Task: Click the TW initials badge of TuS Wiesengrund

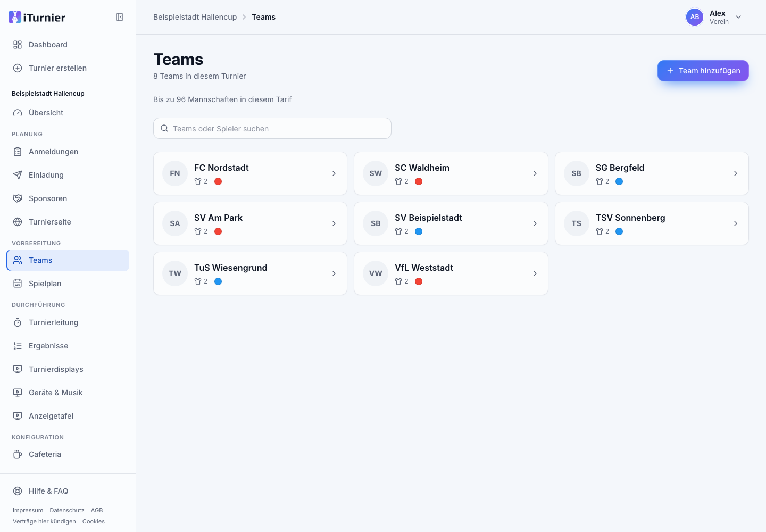Action: pos(175,273)
